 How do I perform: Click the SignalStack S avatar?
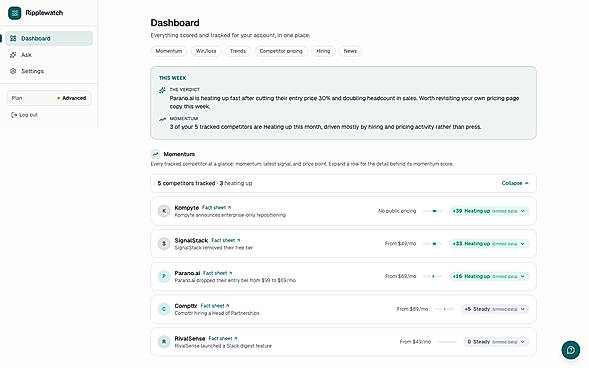[164, 244]
